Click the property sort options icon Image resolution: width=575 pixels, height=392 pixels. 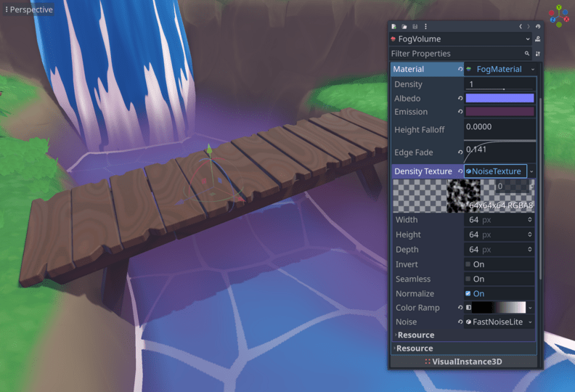[x=537, y=54]
